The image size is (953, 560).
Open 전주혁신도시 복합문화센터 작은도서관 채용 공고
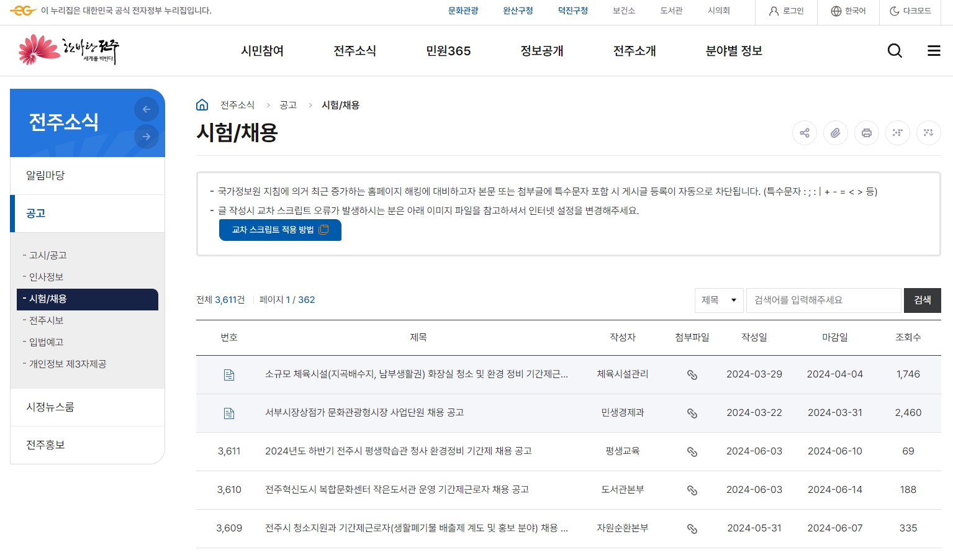[397, 490]
